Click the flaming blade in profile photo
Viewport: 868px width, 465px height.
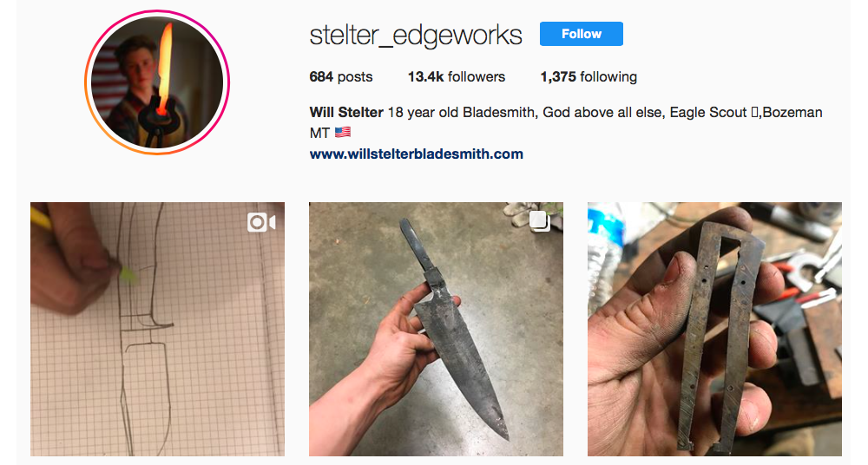coord(164,63)
